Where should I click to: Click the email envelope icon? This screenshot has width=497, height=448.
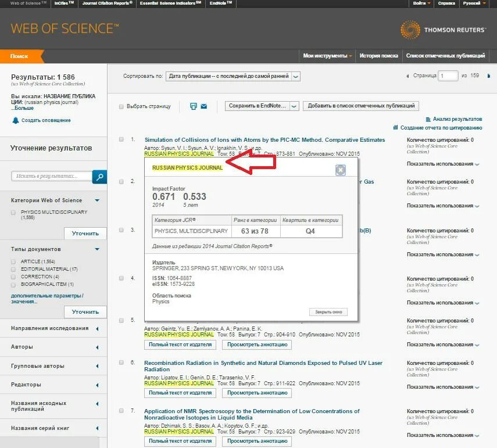(x=204, y=106)
